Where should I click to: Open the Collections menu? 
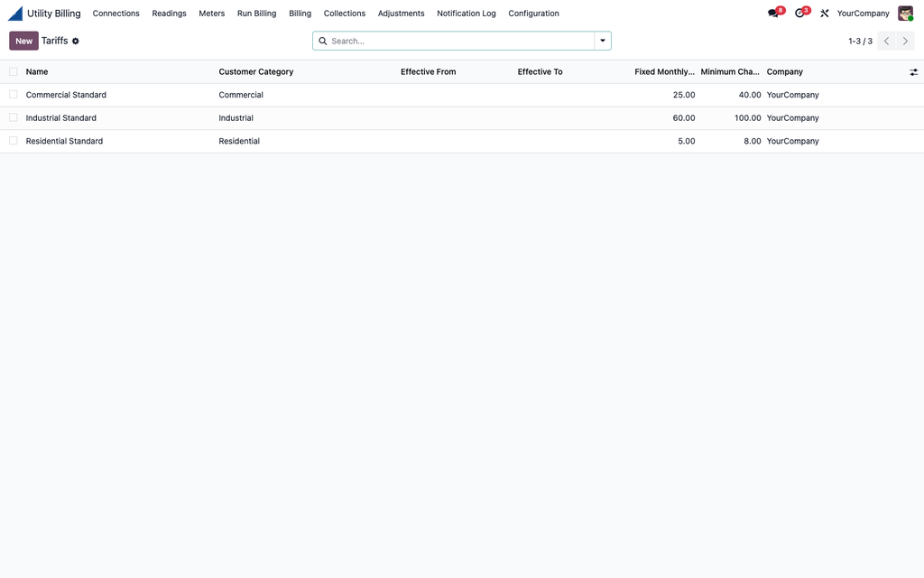tap(344, 13)
